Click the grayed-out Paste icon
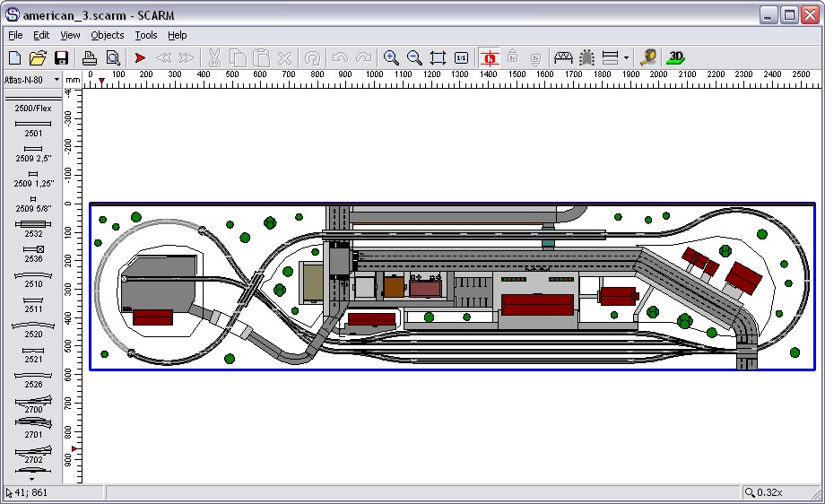Screen dimensions: 825x504 point(262,57)
